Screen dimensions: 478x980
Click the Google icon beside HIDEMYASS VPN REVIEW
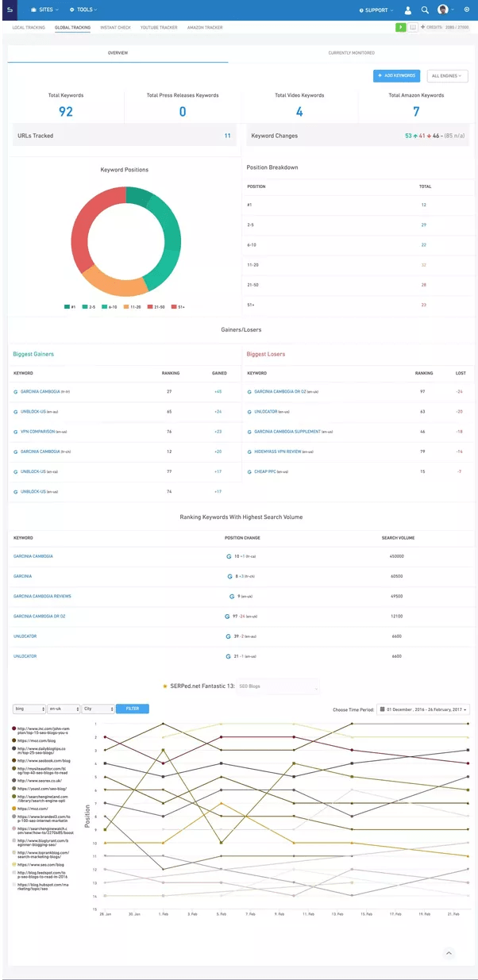(249, 452)
